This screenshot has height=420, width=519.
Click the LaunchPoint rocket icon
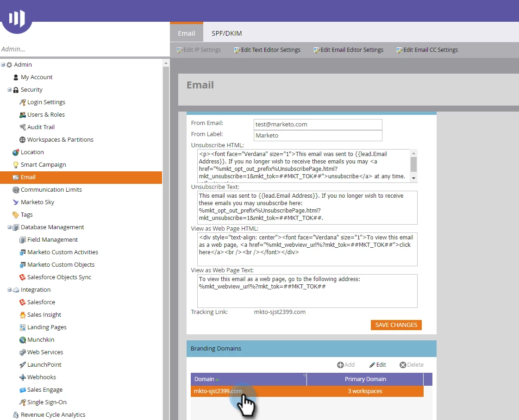(23, 365)
